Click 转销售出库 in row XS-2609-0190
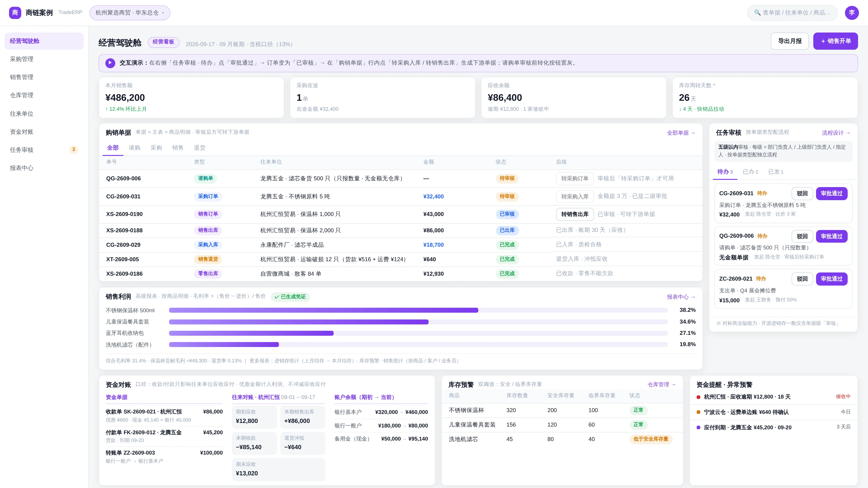Image resolution: width=868 pixels, height=488 pixels. (x=575, y=214)
